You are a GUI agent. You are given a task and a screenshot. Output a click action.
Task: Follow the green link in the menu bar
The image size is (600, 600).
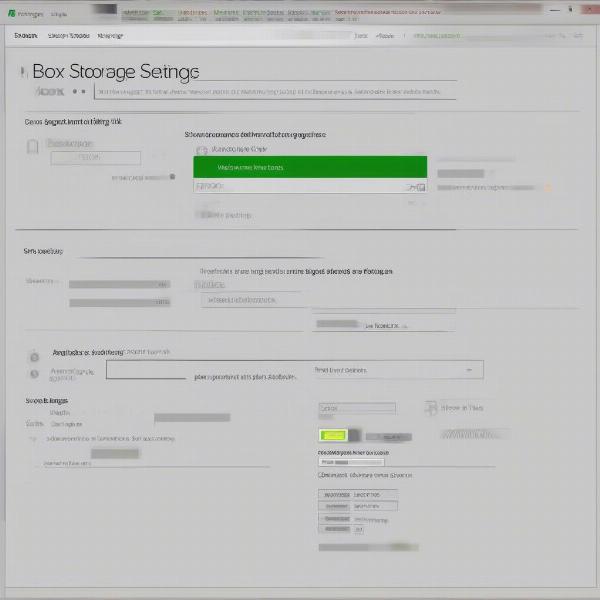pos(437,36)
